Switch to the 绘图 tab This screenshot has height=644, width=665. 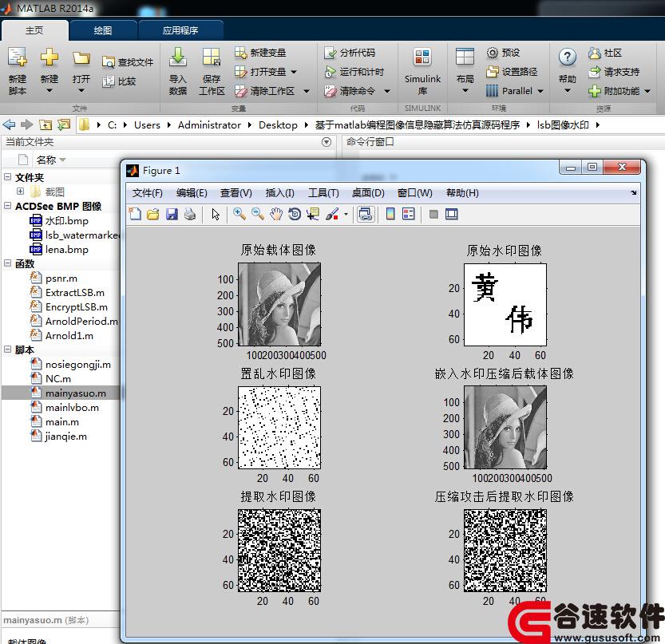pos(103,30)
